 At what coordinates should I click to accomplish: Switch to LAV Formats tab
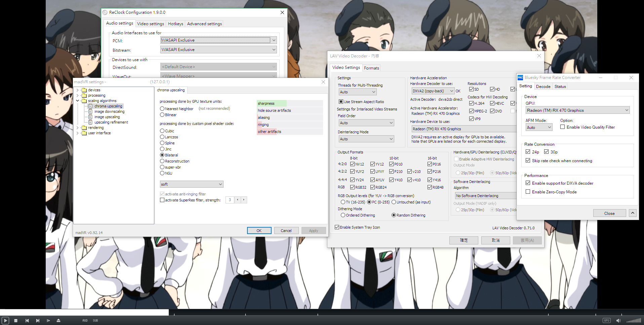click(x=371, y=68)
